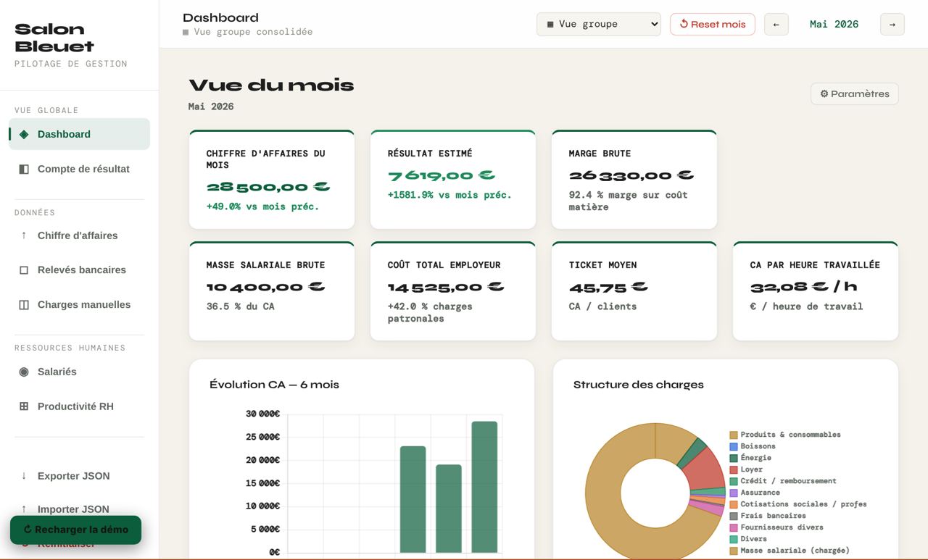Click the "Produits & consommables" legend label
This screenshot has height=560, width=928.
[790, 435]
